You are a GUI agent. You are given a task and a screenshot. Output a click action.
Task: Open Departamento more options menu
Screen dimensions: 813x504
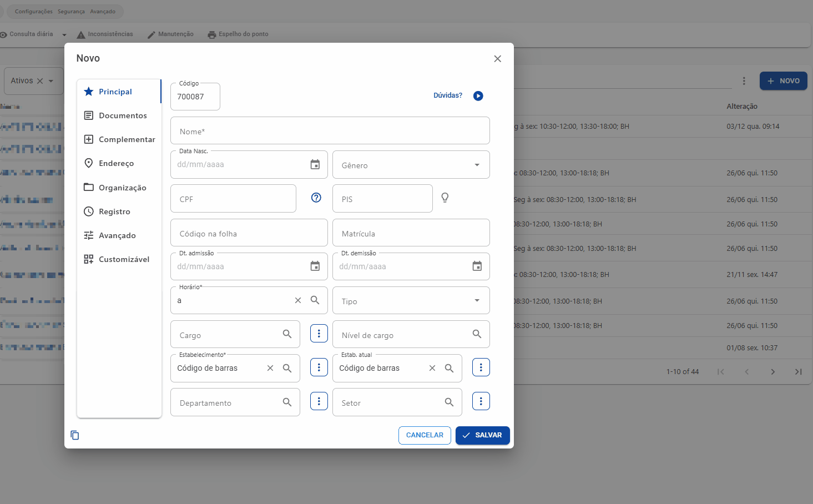319,401
